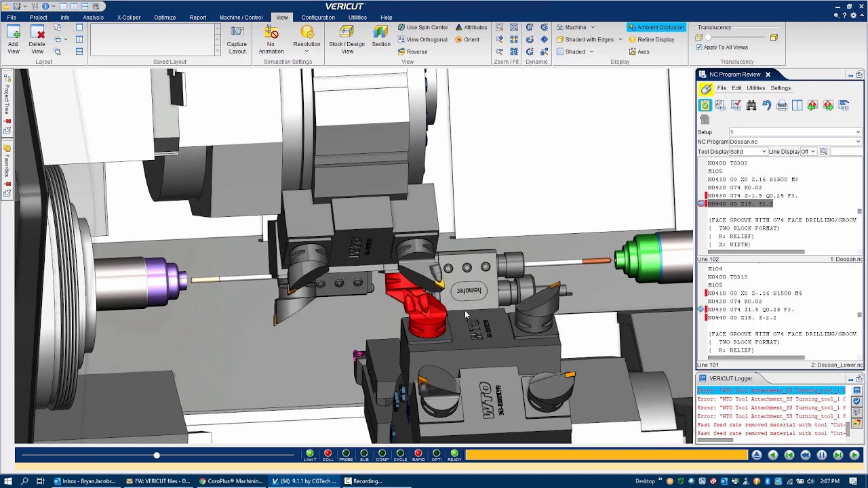The height and width of the screenshot is (488, 868).
Task: Click the Delete View icon
Action: [x=37, y=33]
